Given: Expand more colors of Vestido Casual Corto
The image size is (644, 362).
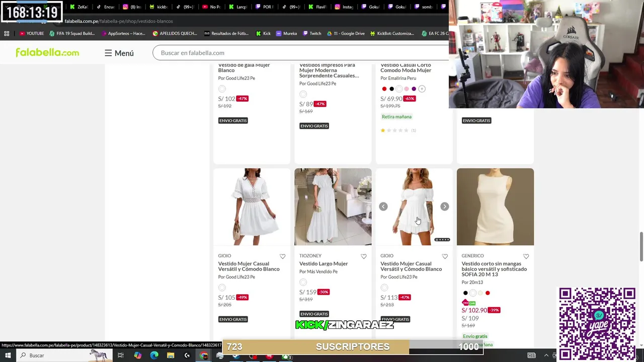Looking at the screenshot, I should click(422, 89).
